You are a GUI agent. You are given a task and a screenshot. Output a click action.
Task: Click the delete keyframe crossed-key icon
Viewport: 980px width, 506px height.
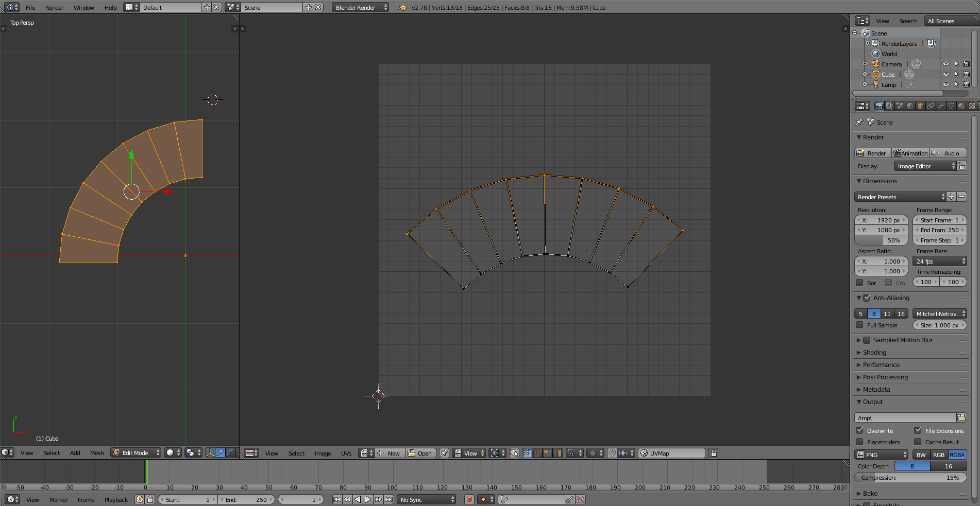coord(580,499)
